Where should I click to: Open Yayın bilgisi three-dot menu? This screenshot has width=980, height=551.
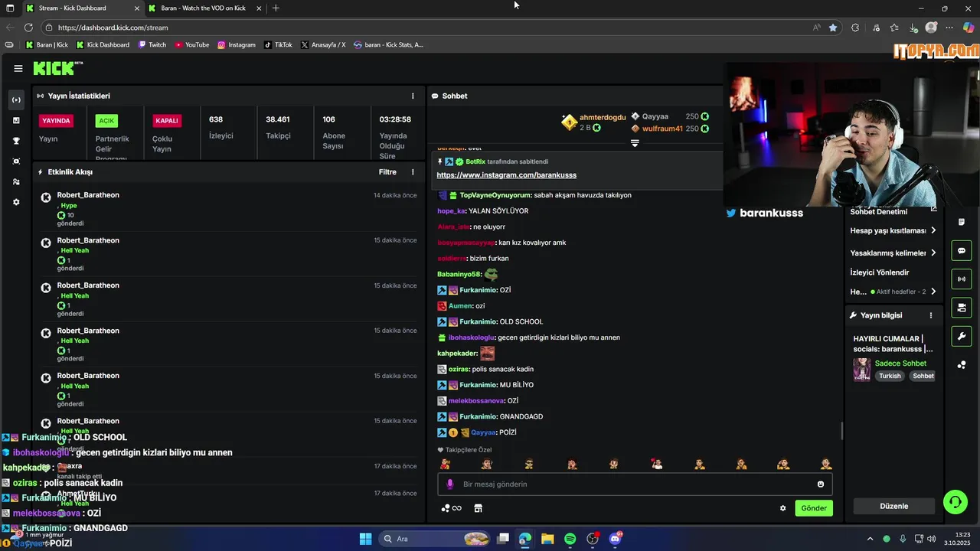pos(931,315)
